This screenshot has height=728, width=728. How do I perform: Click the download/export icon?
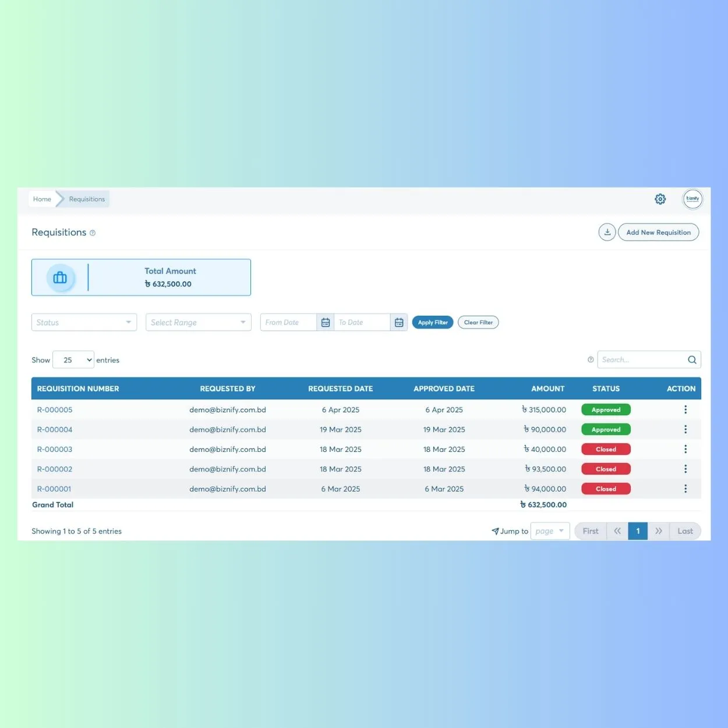(607, 232)
